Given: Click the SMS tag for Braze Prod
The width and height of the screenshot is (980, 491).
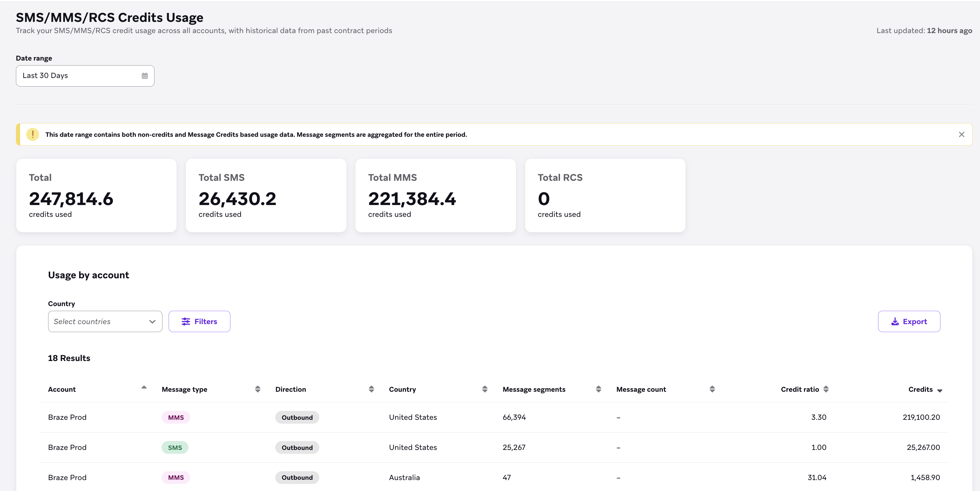Looking at the screenshot, I should (175, 448).
